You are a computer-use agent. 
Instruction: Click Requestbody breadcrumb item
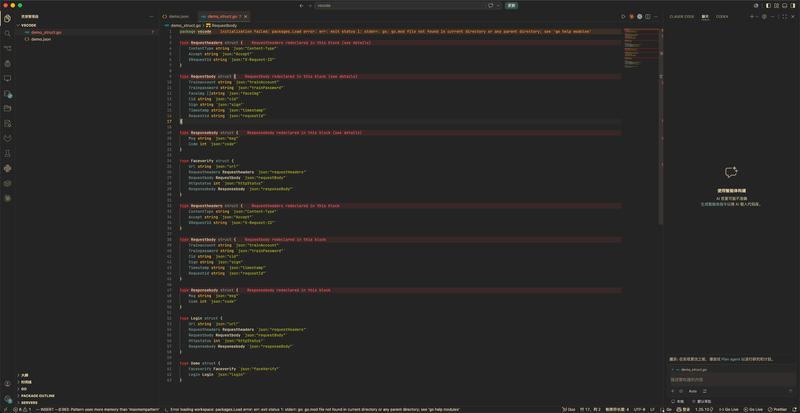[x=221, y=25]
